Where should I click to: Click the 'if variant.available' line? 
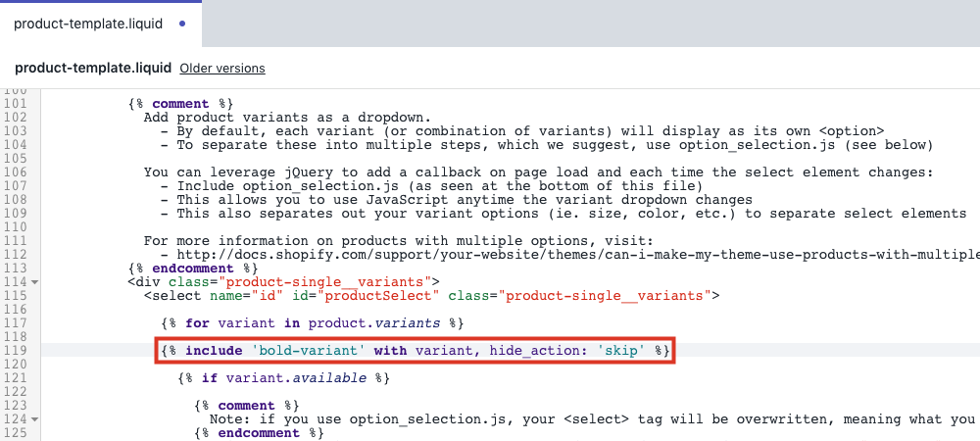coord(284,378)
